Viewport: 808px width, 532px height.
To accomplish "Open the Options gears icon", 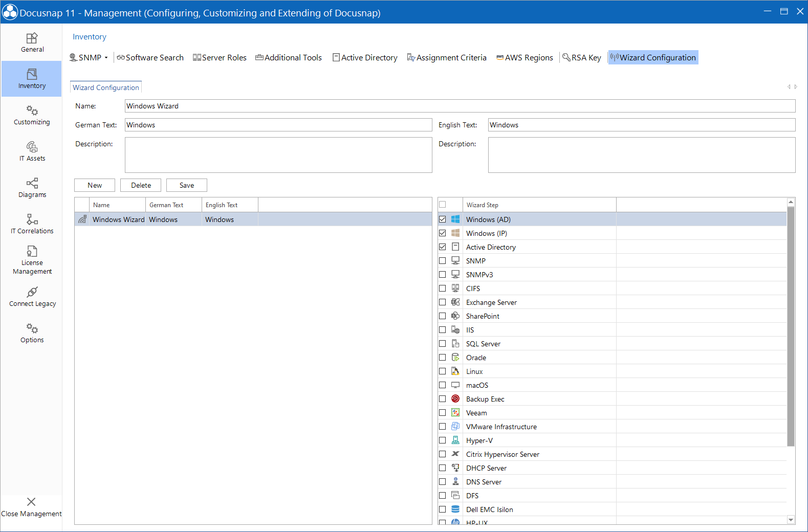I will tap(32, 328).
